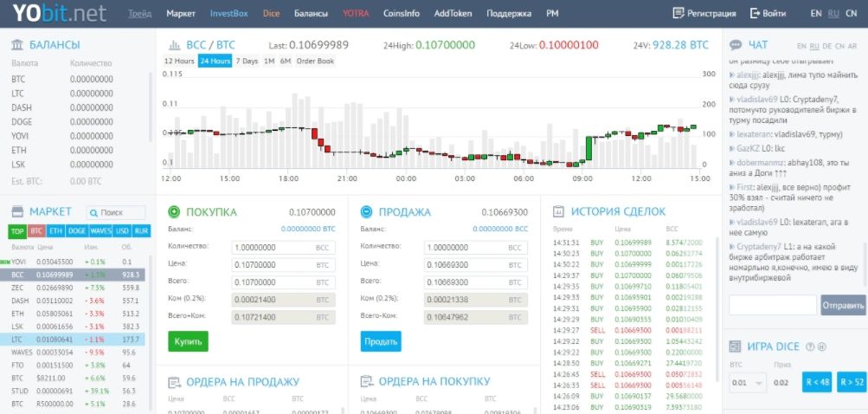The image size is (868, 414).
Task: Open InvestBox in the top navigation
Action: (229, 13)
